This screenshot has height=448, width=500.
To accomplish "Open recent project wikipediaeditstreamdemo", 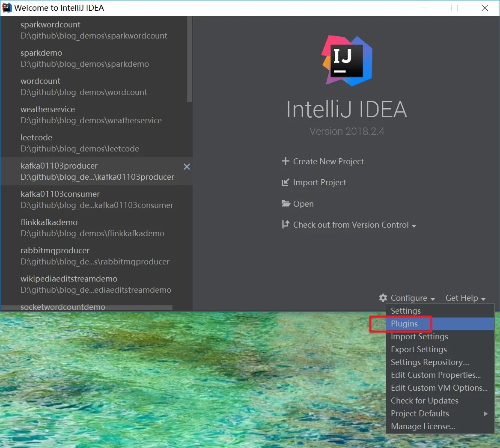I will [97, 284].
